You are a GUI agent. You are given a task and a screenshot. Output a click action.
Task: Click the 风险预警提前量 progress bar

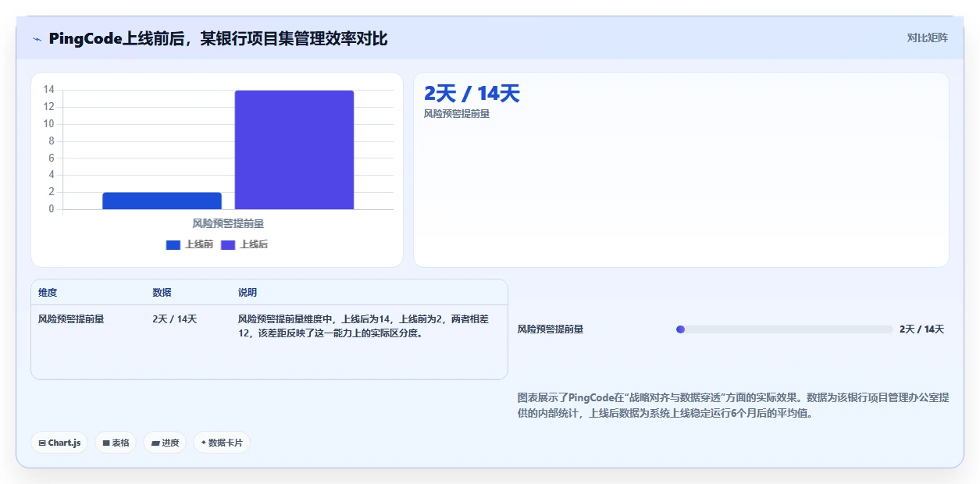coord(784,329)
